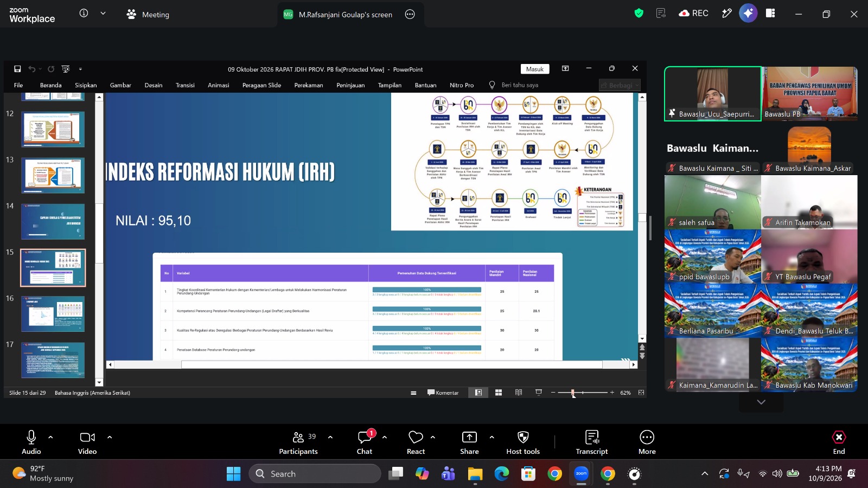Click the Komentar button in status bar

[x=443, y=393]
